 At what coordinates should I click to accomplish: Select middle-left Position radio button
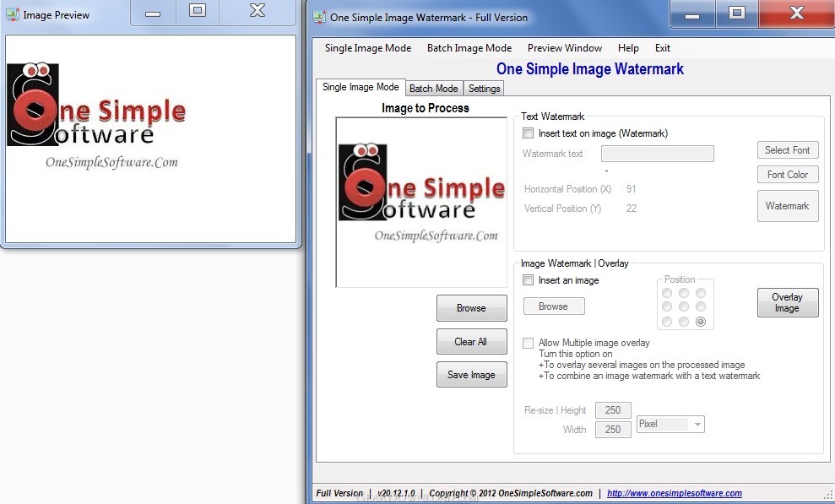[x=667, y=306]
